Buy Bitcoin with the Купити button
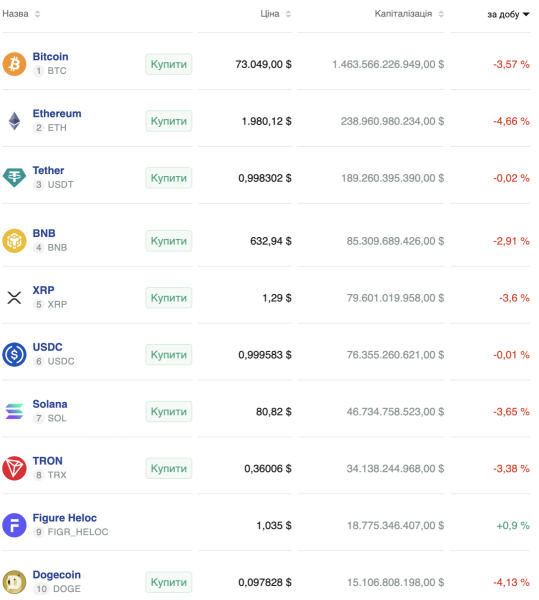This screenshot has height=600, width=539. pos(168,64)
